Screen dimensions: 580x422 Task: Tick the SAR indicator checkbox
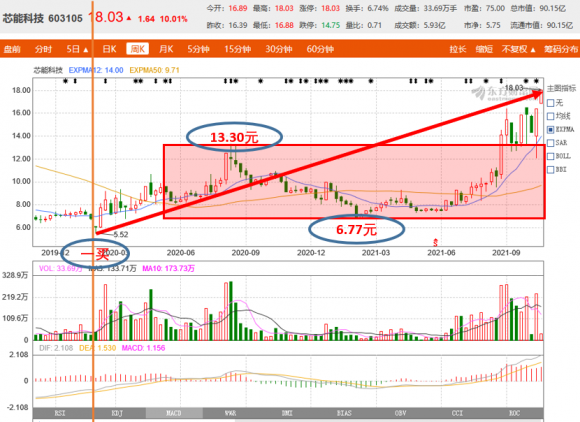pos(550,143)
